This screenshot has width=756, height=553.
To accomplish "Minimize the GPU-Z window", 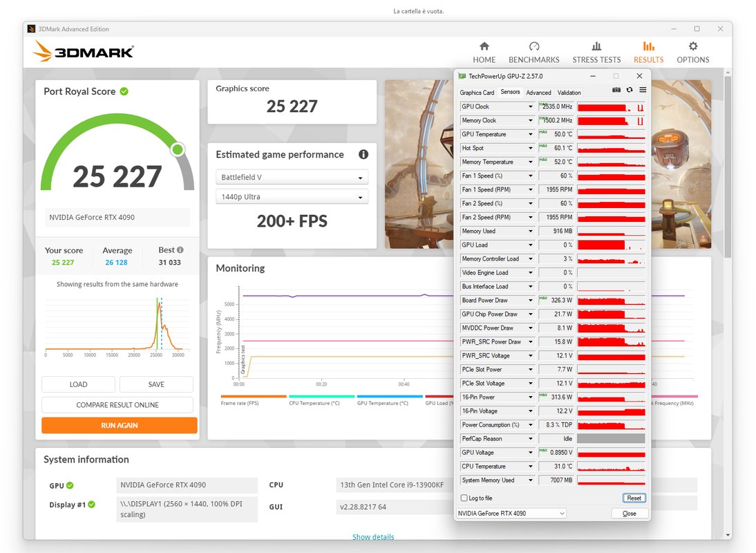I will [x=592, y=76].
